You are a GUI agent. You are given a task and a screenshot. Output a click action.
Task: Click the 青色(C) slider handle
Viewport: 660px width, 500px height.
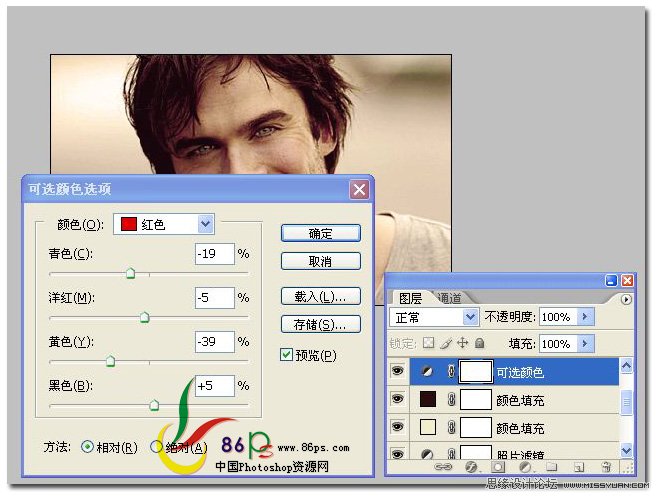pos(130,273)
